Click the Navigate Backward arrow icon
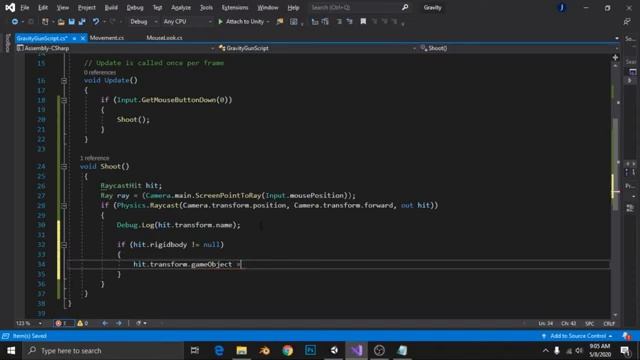640x360 pixels. pyautogui.click(x=15, y=22)
